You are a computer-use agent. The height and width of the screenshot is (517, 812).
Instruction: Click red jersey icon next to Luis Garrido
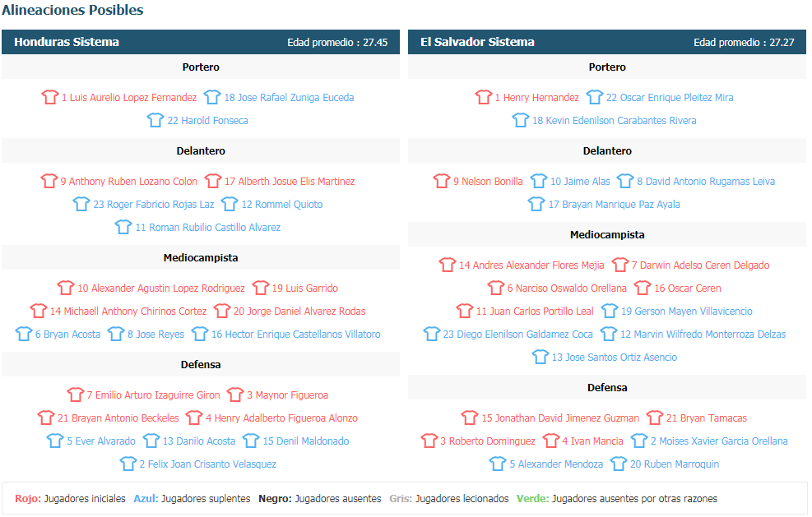tap(261, 289)
